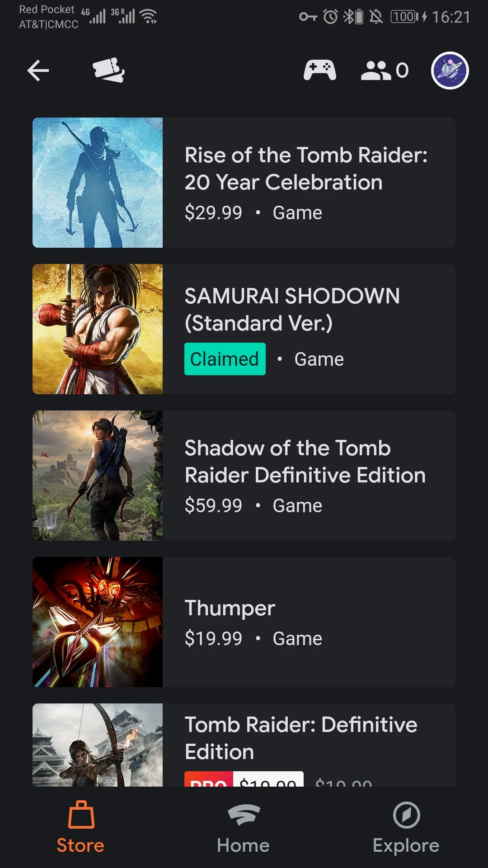Open Samurai Shodown cover art
Viewport: 488px width, 868px height.
(98, 329)
